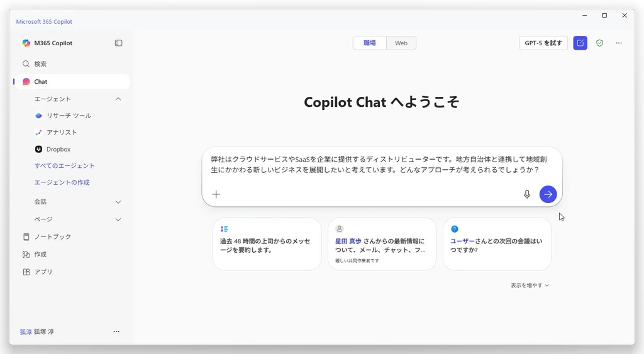The height and width of the screenshot is (354, 644).
Task: Activate the microphone voice input
Action: point(527,194)
